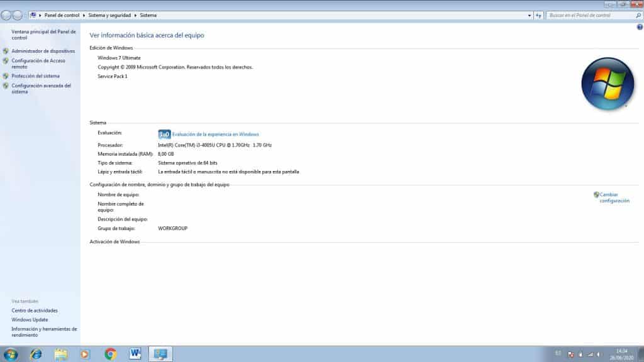Click shield icon beside Configuración avanzada del sistema
The width and height of the screenshot is (644, 362).
(x=5, y=86)
